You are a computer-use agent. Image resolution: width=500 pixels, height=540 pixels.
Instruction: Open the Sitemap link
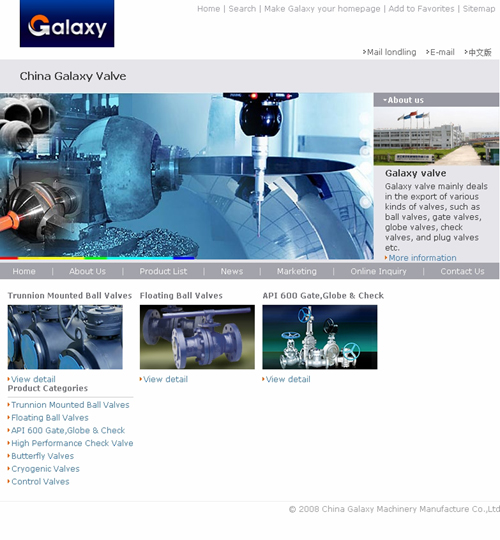pos(479,9)
